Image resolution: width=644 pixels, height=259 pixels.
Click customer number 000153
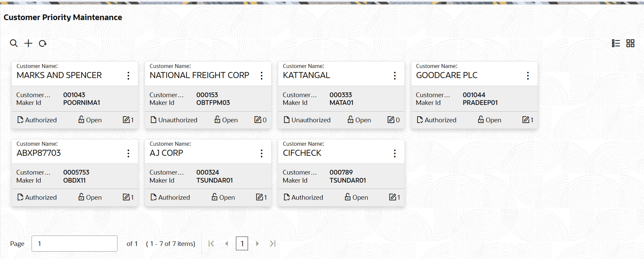[x=207, y=95]
